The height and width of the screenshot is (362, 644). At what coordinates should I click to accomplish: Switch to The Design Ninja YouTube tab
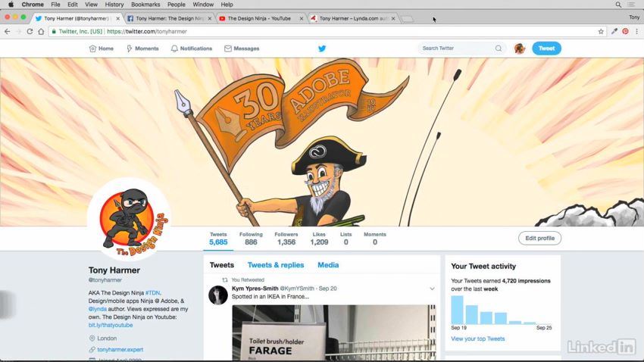click(259, 18)
